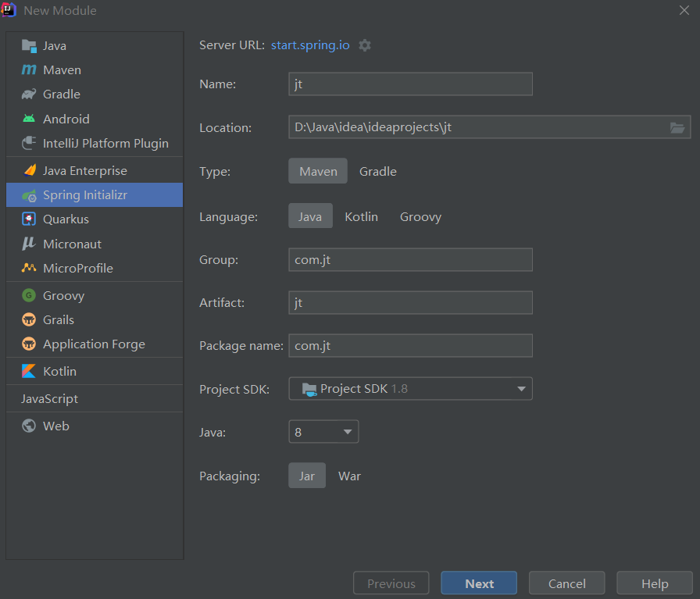Select Micronaut list entry

(x=95, y=244)
